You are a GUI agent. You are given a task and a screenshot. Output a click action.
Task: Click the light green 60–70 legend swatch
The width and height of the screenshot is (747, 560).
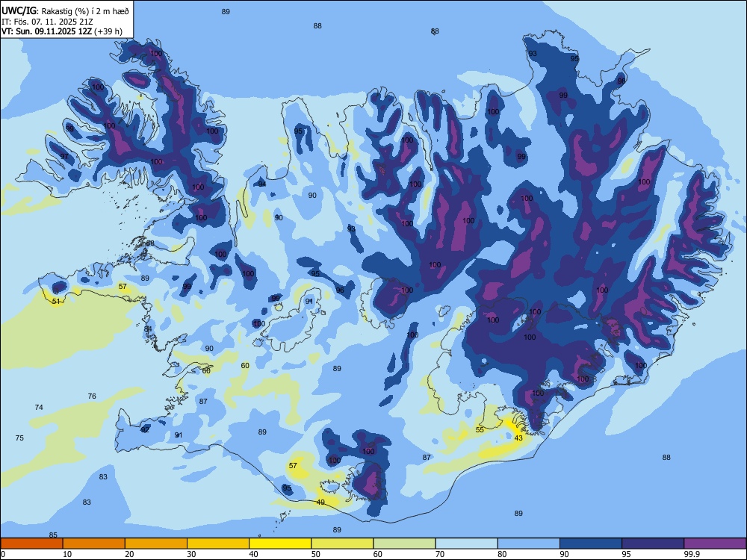coord(404,544)
